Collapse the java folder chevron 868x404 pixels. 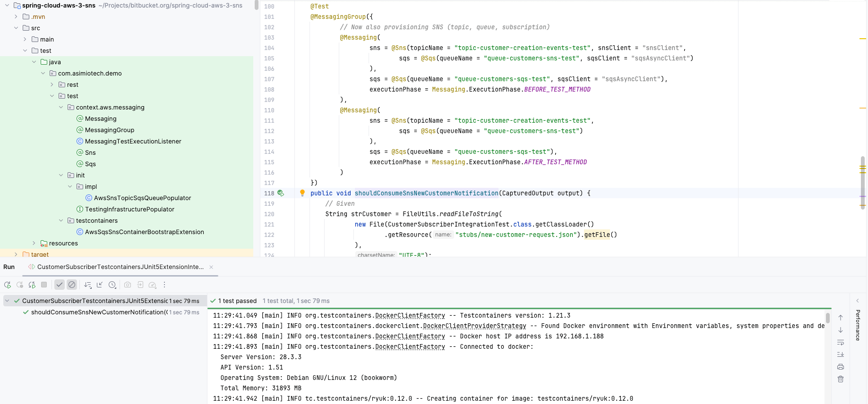pos(34,62)
